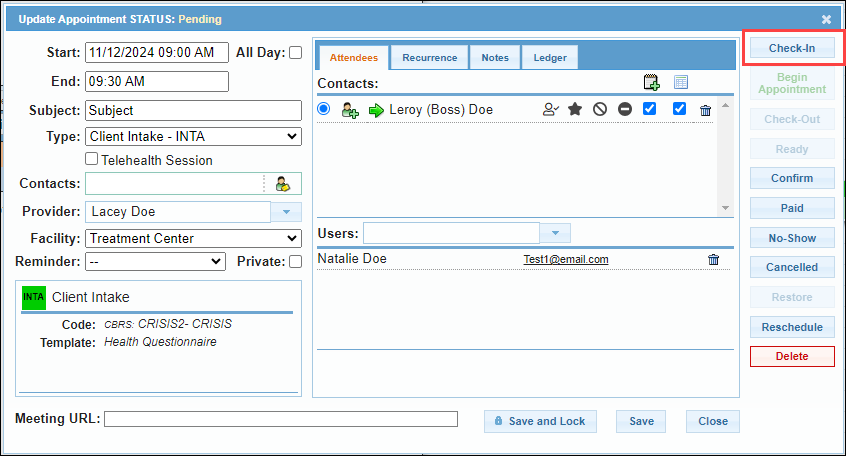The image size is (846, 456).
Task: Click the star icon for Leroy Doe
Action: point(575,110)
